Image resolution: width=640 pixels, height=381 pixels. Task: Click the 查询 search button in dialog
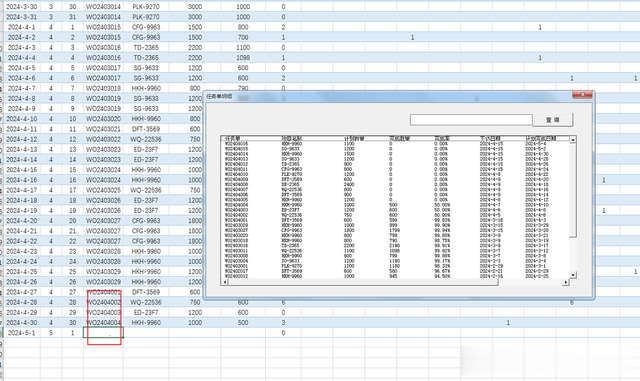click(x=553, y=120)
